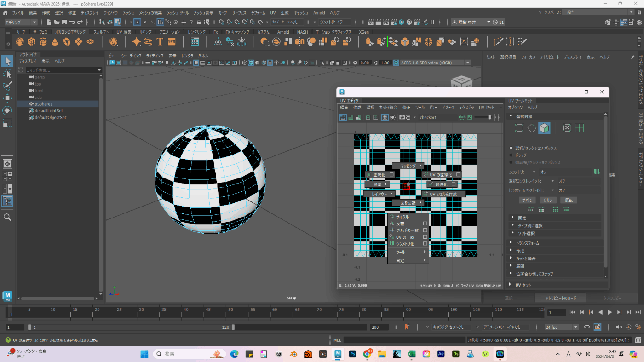Screen dimensions: 644x362
Task: Click the UV snapshot camera icon in UV Editor
Action: [402, 117]
